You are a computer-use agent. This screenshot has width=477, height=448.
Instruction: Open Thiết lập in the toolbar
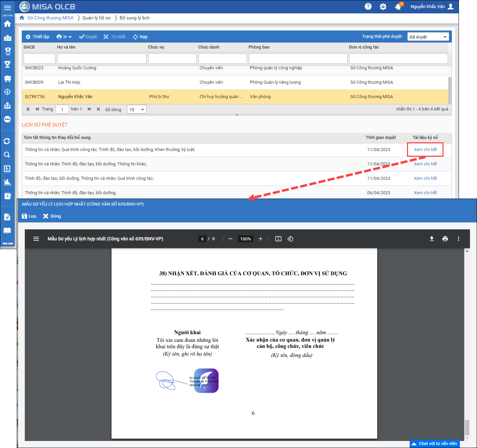pyautogui.click(x=38, y=37)
